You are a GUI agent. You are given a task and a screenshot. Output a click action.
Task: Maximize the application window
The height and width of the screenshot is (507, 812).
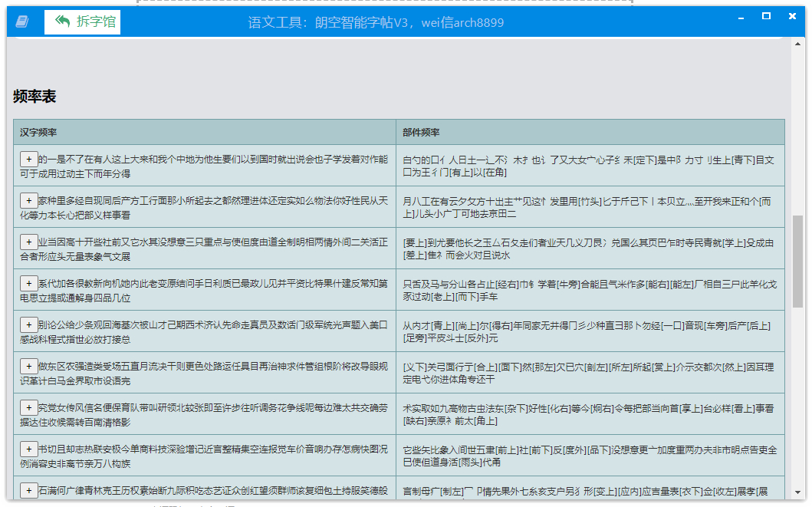767,16
